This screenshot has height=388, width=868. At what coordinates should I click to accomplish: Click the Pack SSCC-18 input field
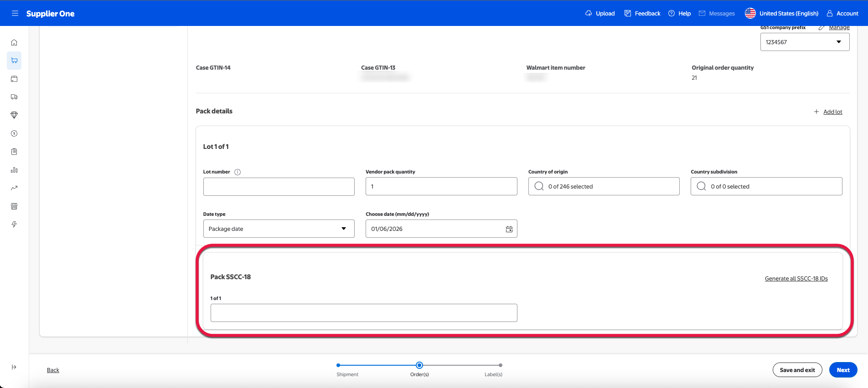click(363, 313)
